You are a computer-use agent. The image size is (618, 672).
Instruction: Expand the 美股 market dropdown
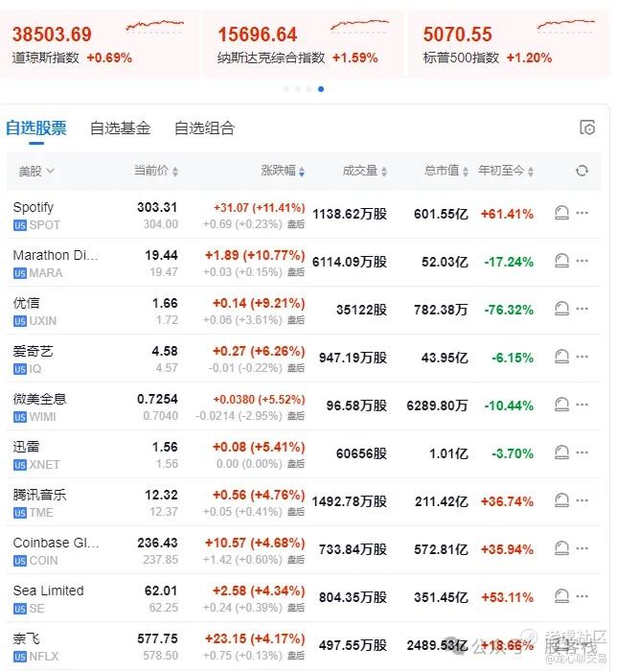(36, 172)
